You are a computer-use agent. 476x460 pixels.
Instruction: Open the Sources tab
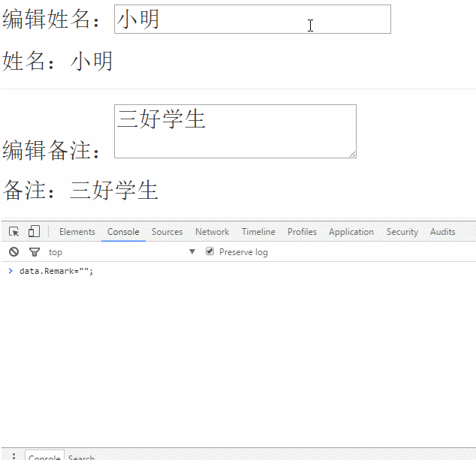coord(167,232)
